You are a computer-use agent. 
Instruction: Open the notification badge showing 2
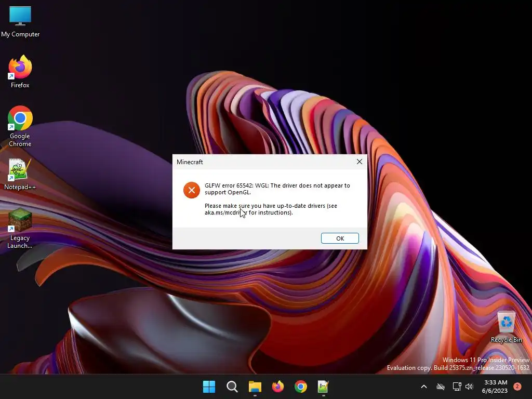coord(517,387)
